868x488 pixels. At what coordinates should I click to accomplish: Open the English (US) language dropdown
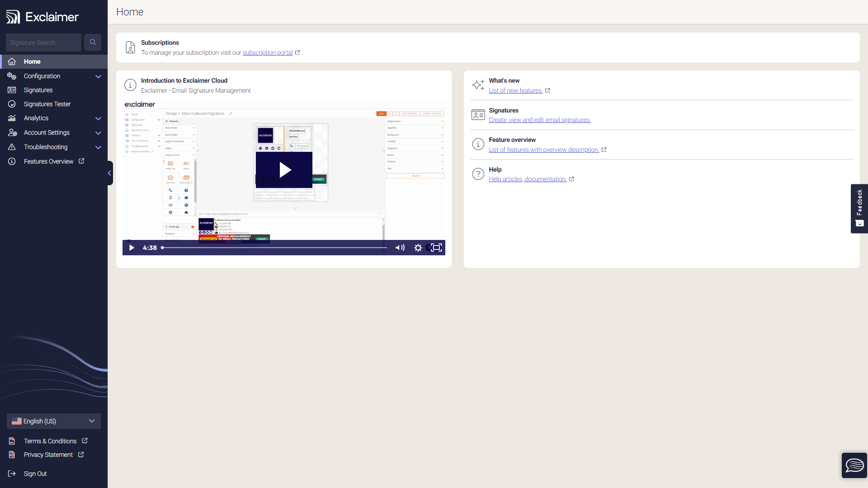53,421
